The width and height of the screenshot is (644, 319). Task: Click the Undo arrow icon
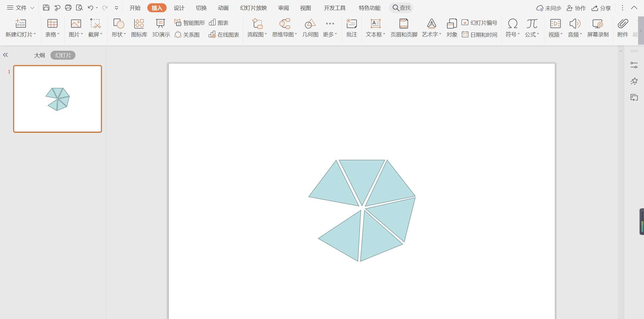pos(91,8)
